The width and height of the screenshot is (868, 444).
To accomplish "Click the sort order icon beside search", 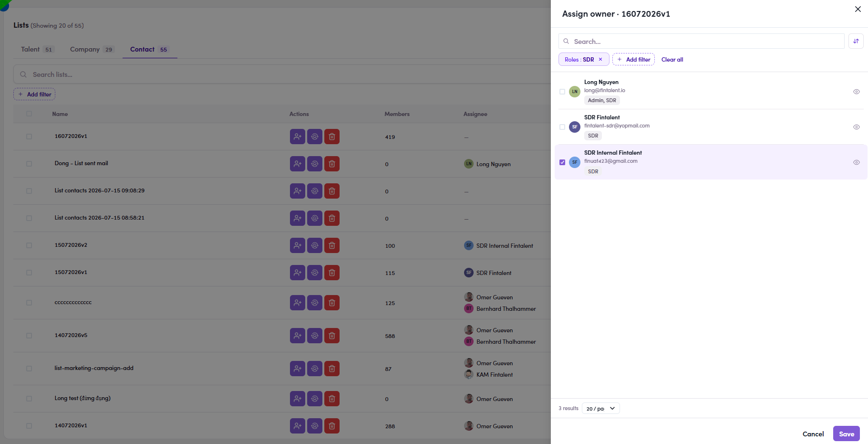I will [x=856, y=41].
